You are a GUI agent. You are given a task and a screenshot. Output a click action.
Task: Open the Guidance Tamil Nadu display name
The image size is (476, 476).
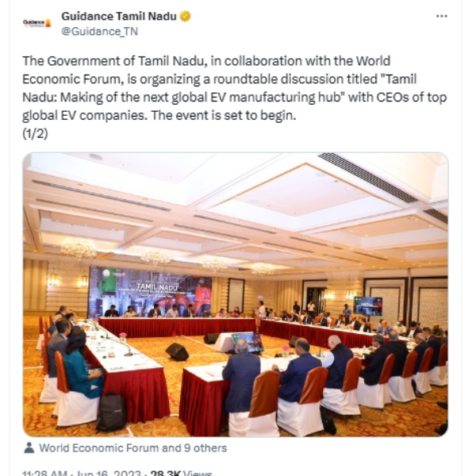point(119,16)
